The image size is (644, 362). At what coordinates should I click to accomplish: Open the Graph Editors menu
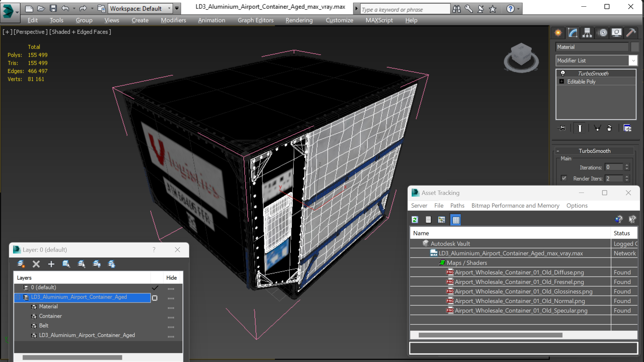pyautogui.click(x=255, y=20)
